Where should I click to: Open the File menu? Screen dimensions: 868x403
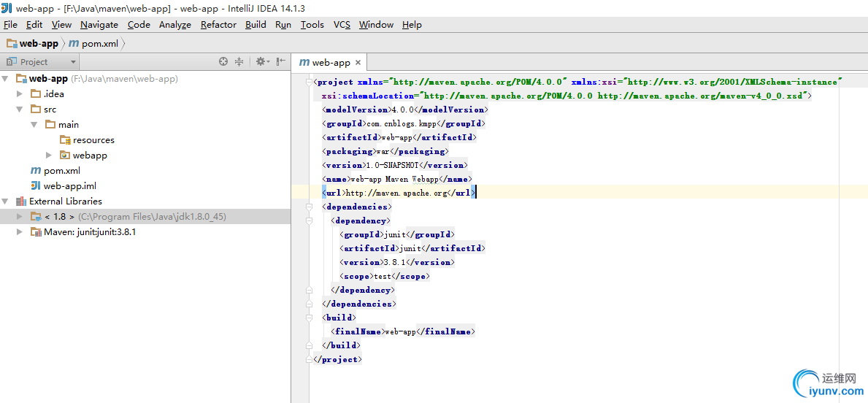click(10, 24)
